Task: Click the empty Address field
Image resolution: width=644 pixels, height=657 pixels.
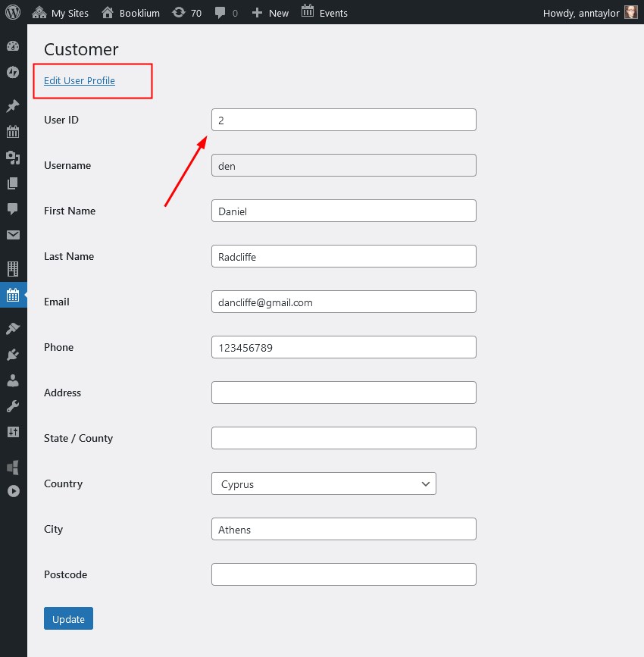Action: click(343, 393)
